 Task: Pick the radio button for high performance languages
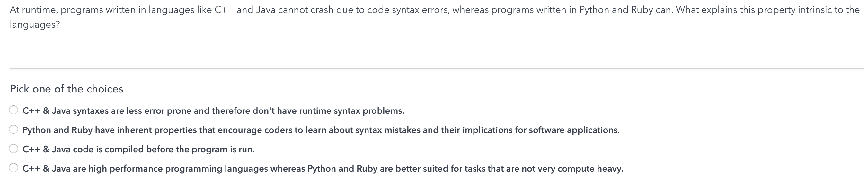(x=13, y=168)
